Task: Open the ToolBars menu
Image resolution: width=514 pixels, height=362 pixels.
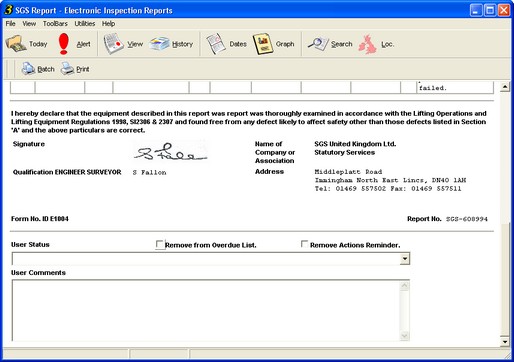Action: pyautogui.click(x=55, y=24)
